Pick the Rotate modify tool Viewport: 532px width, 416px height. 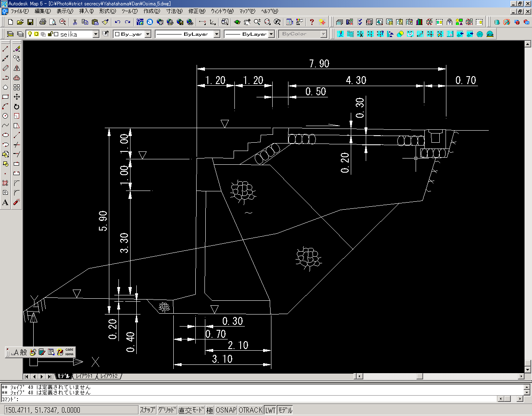(17, 106)
